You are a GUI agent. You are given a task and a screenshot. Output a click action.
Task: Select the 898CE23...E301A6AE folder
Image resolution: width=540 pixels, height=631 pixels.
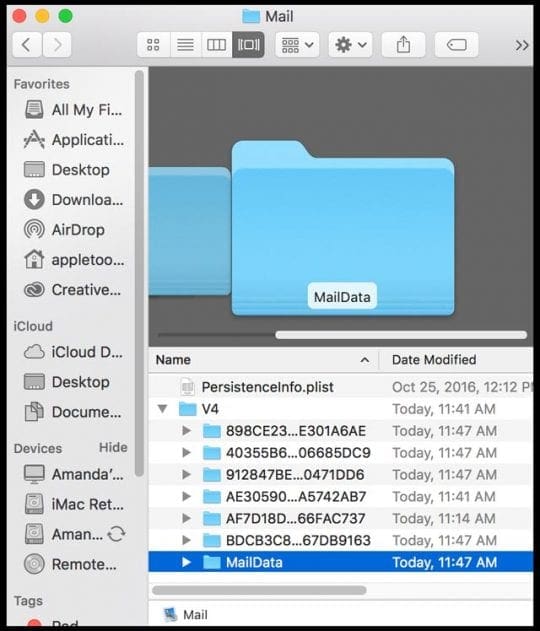tap(340, 431)
